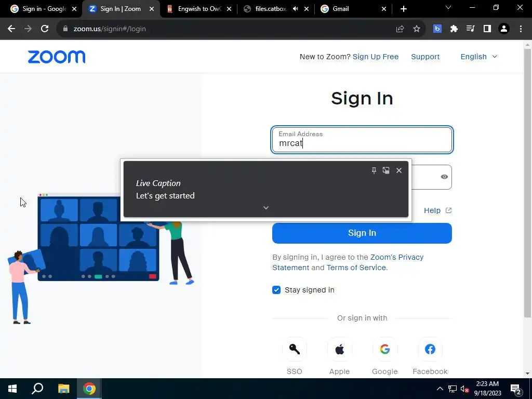Click the blue Sign In button
The width and height of the screenshot is (532, 399).
362,233
